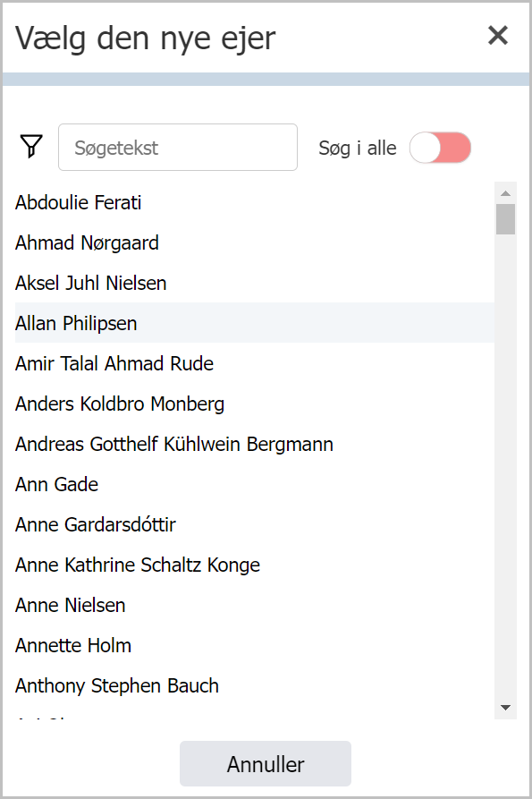
Task: Choose Anders Koldbro Monberg
Action: pos(255,404)
